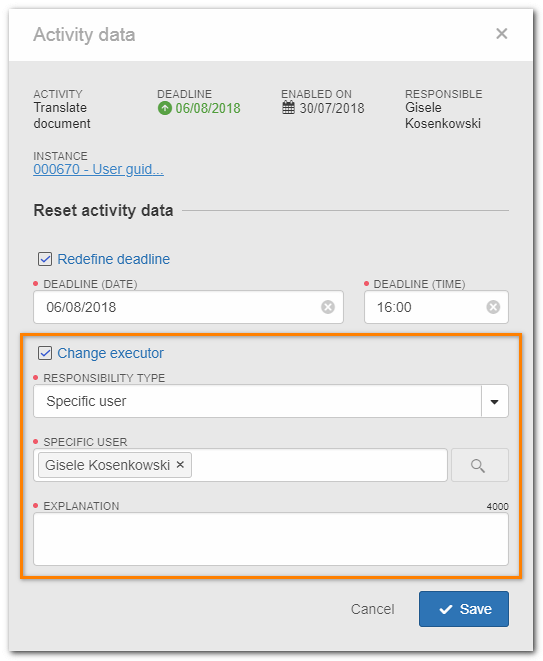The width and height of the screenshot is (543, 661).
Task: Click the calendar icon beside 30/07/2018
Action: point(288,108)
